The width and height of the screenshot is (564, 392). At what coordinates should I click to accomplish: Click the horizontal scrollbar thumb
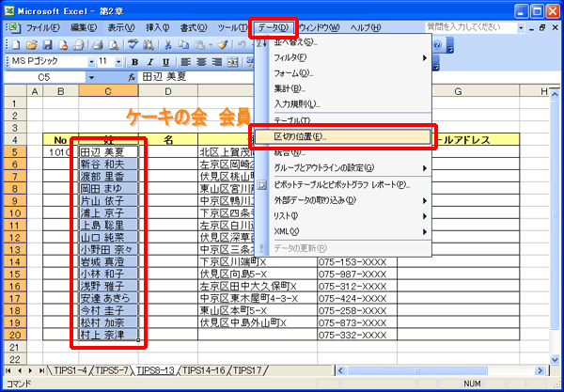pyautogui.click(x=417, y=370)
